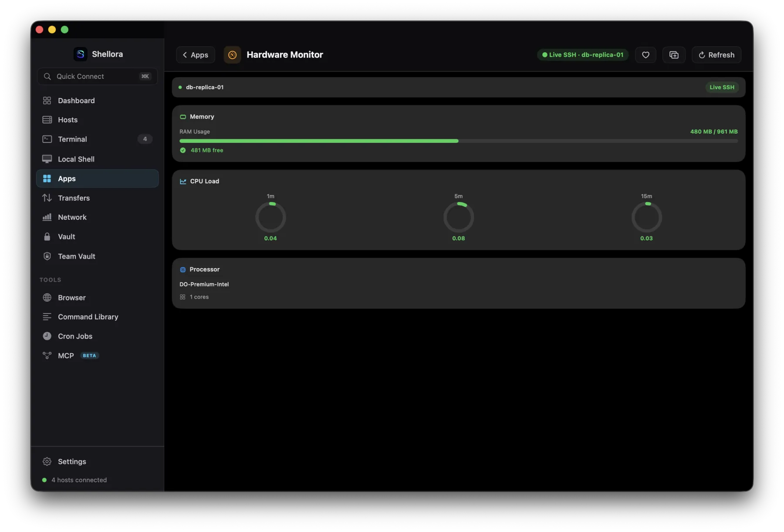Click the Settings gear icon
Image resolution: width=784 pixels, height=532 pixels.
click(47, 461)
